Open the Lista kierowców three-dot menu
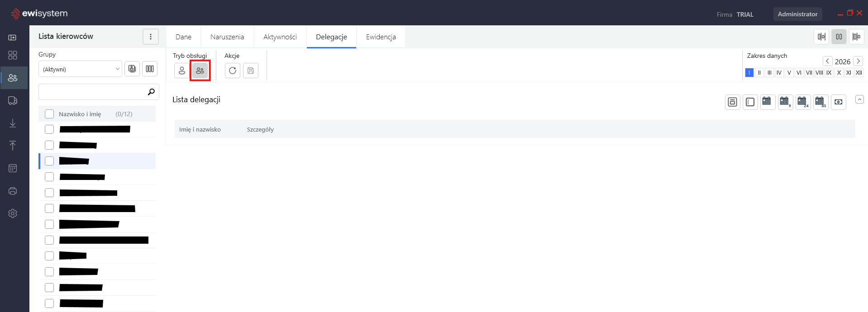868x312 pixels. [x=151, y=37]
